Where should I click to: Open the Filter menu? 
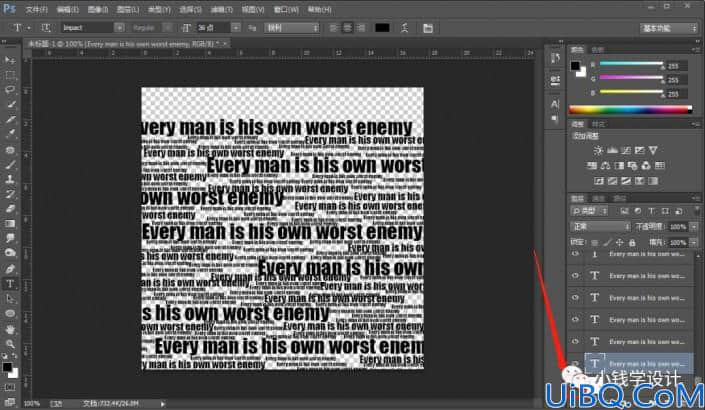(222, 9)
